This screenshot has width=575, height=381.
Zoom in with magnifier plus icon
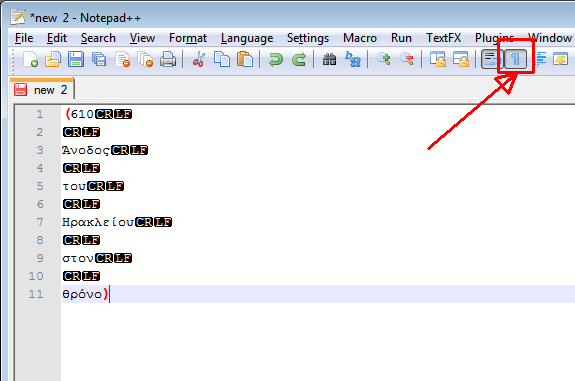pos(384,59)
